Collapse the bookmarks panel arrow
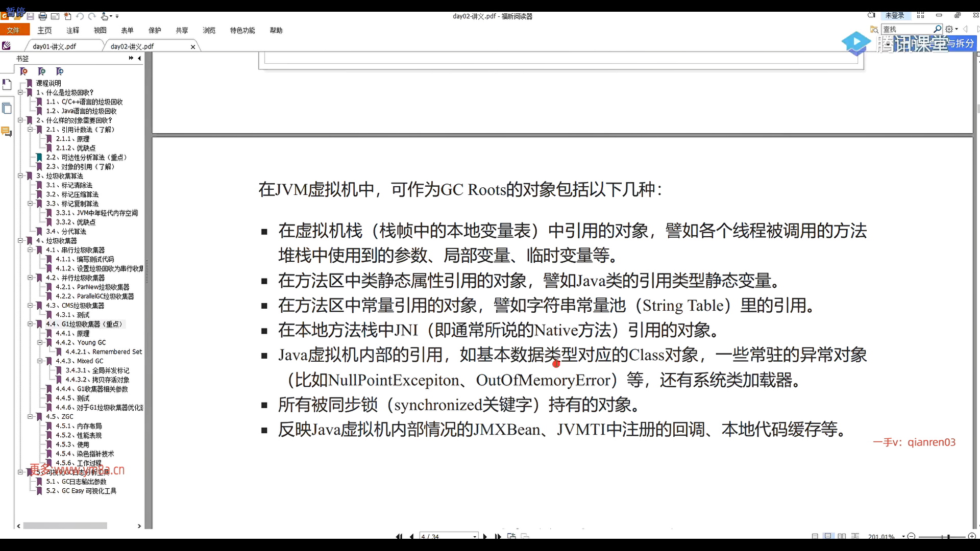Screen dimensions: 980x551 click(139, 58)
